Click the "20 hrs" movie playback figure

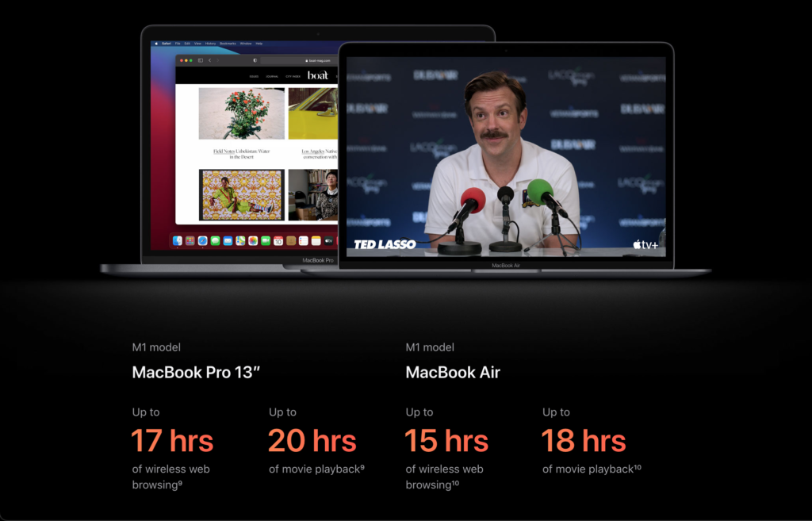tap(312, 441)
